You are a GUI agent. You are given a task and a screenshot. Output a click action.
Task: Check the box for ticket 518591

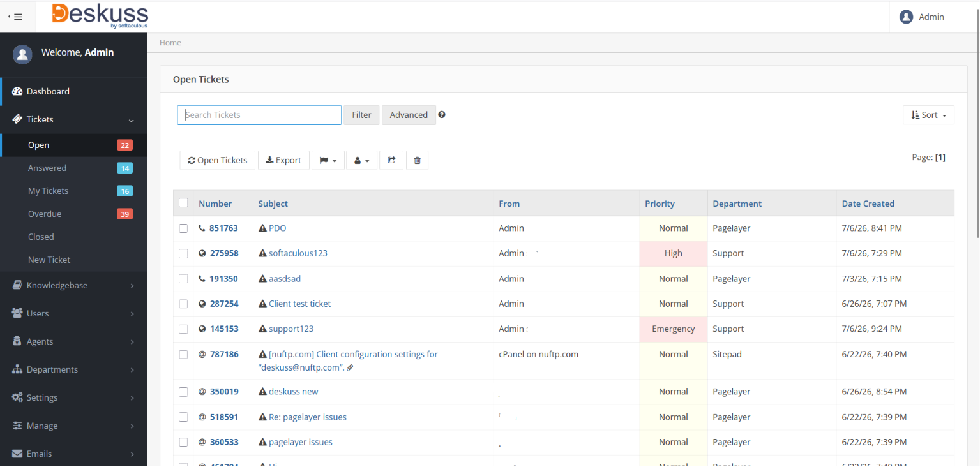click(183, 417)
